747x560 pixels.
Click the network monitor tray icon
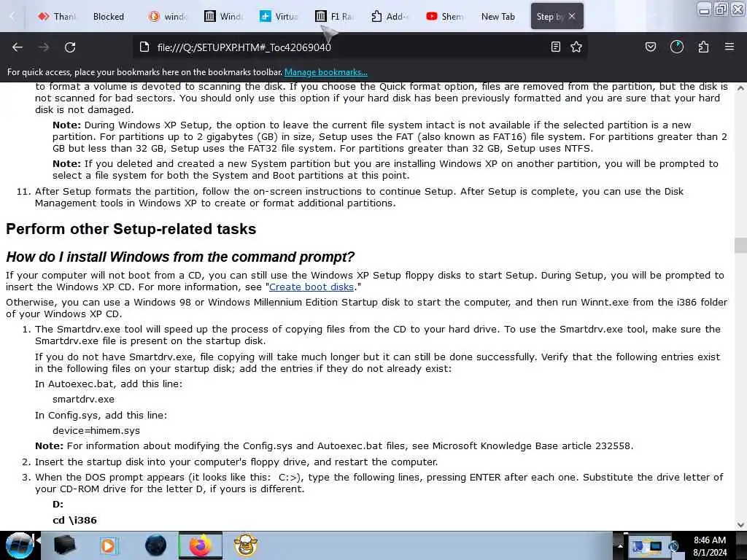point(656,546)
